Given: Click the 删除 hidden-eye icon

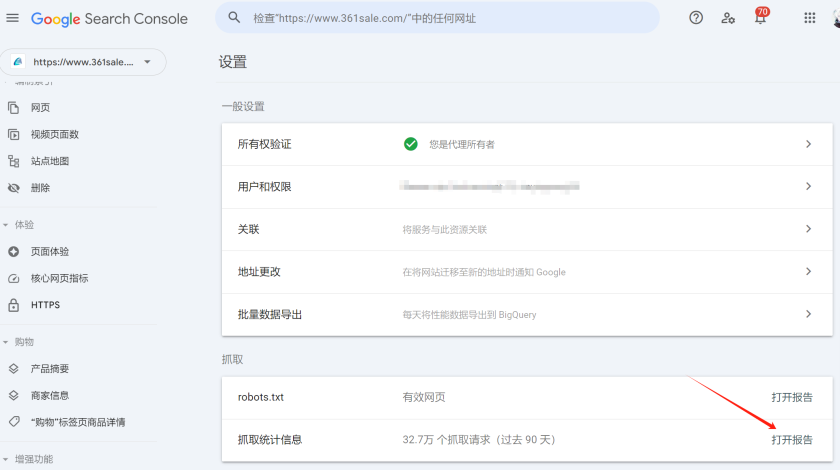Looking at the screenshot, I should tap(13, 188).
